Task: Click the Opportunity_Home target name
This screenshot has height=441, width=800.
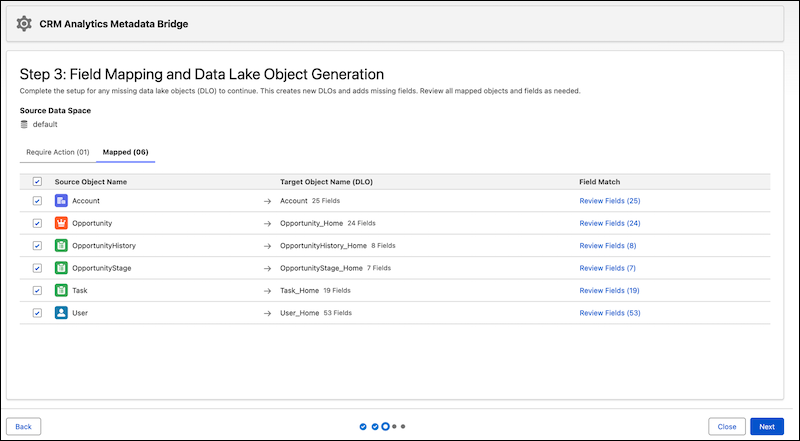Action: (311, 223)
